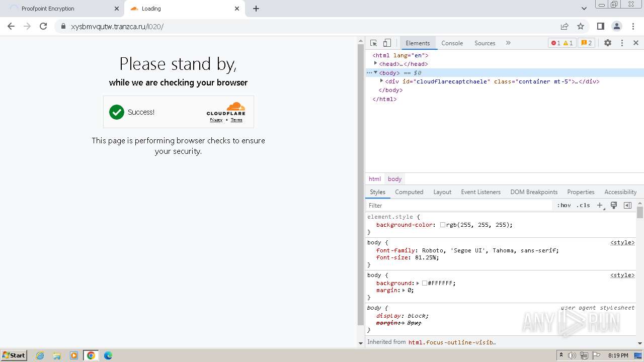
Task: Toggle the .cls element classes panel
Action: 583,205
